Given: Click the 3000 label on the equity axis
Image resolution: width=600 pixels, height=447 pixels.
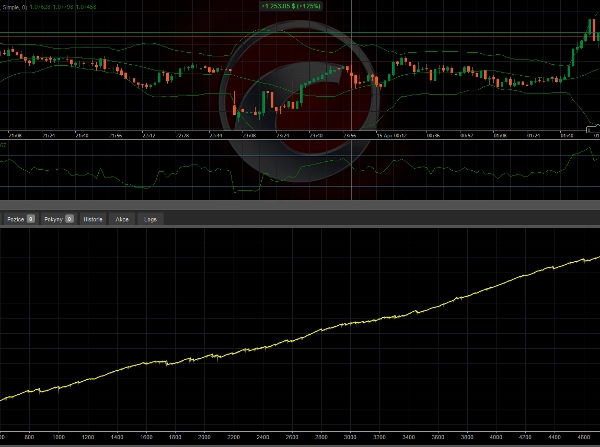Looking at the screenshot, I should [x=350, y=437].
